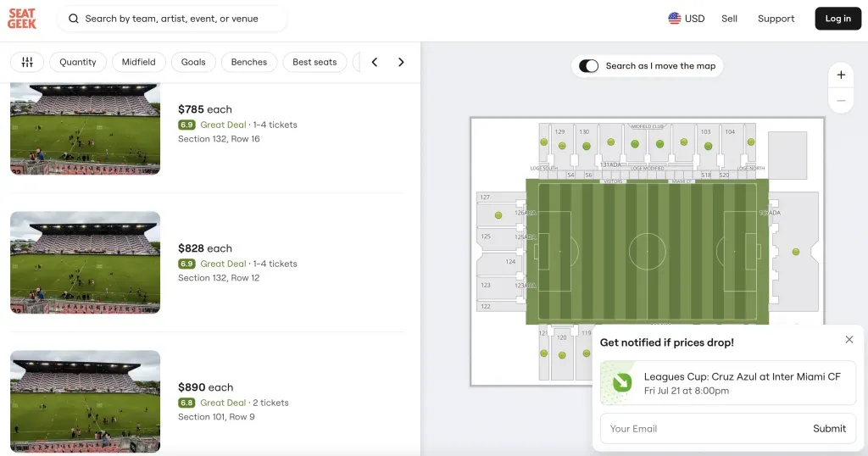Toggle Search as I move the map
Viewport: 868px width, 456px height.
click(588, 66)
